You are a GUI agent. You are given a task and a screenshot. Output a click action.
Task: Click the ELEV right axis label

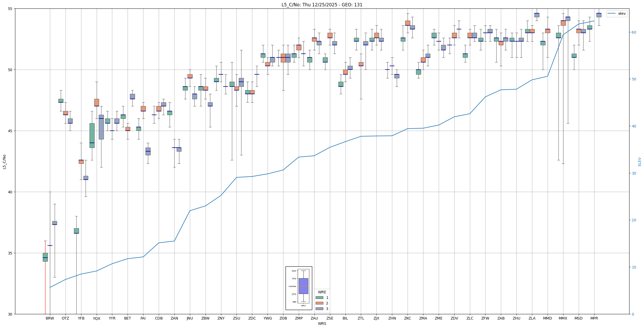click(640, 162)
